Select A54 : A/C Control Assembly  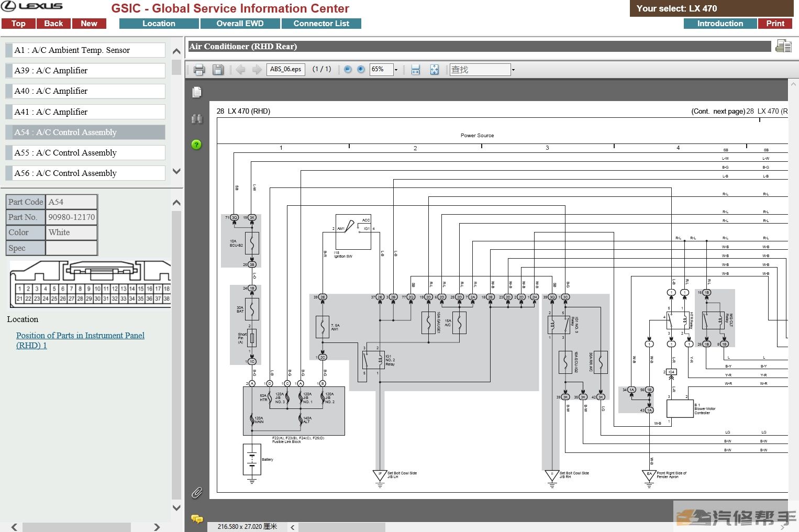click(x=85, y=132)
